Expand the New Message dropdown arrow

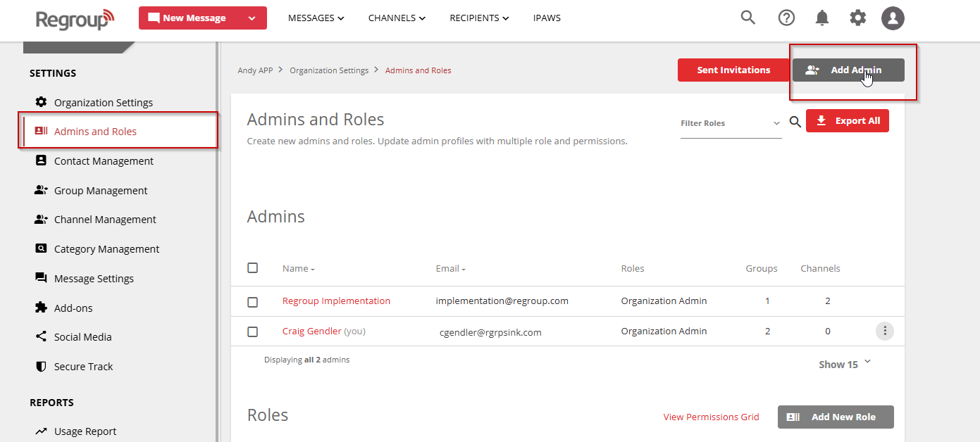252,18
